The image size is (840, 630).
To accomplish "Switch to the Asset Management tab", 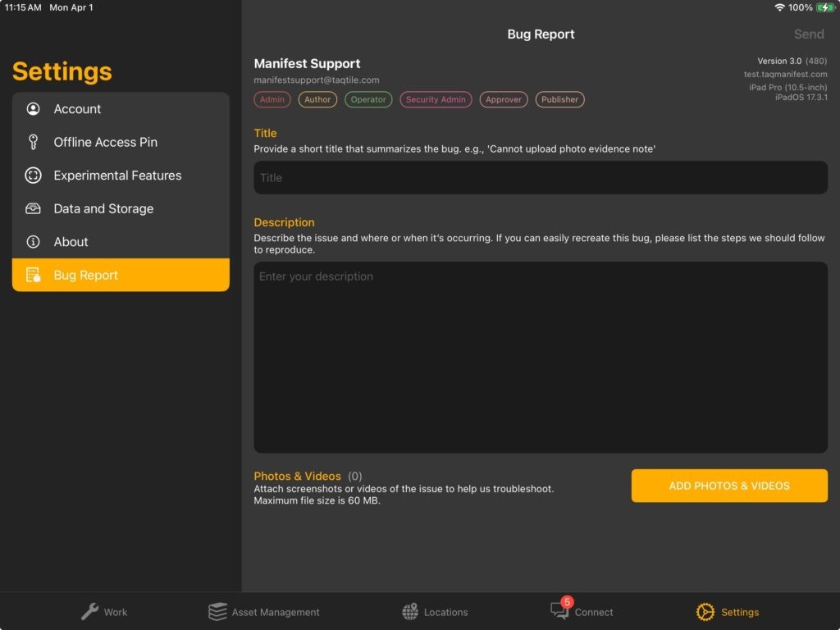I will coord(263,611).
